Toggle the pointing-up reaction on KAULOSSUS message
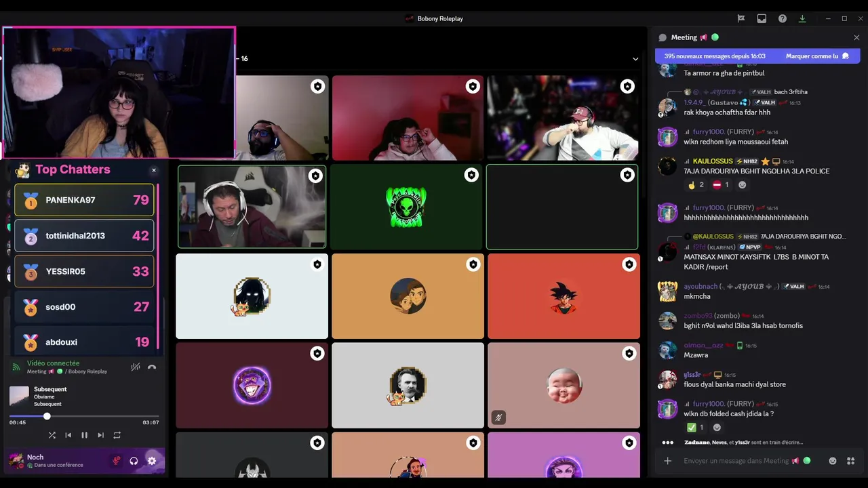The width and height of the screenshot is (868, 488). (695, 185)
